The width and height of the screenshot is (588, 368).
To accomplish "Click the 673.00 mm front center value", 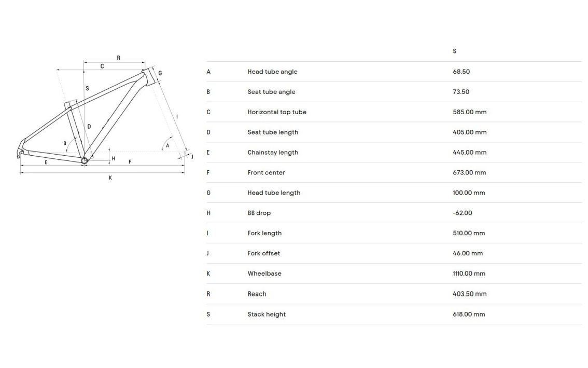I will [469, 173].
